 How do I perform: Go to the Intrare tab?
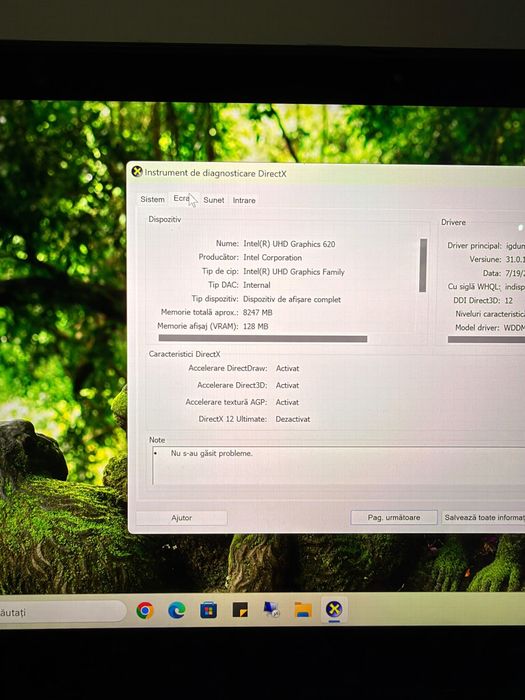[x=244, y=200]
